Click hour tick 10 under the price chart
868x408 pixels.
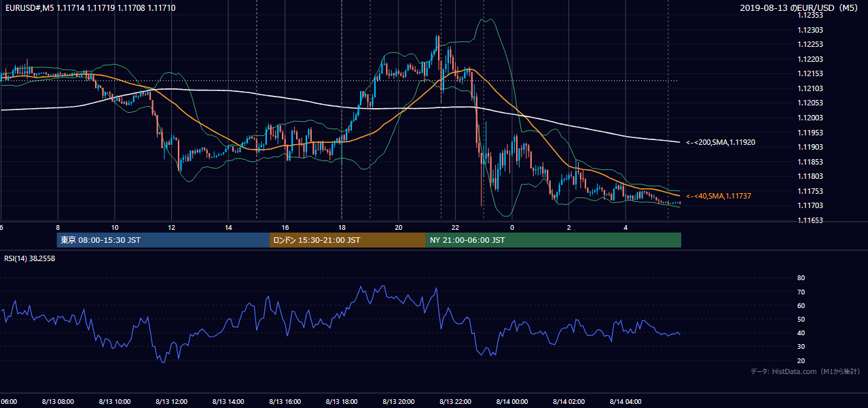pos(115,228)
